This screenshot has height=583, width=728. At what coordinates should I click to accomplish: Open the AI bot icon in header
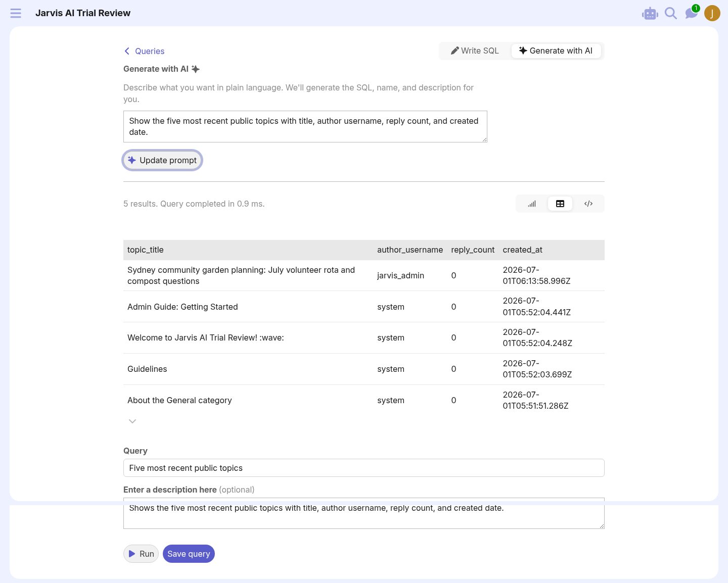650,14
